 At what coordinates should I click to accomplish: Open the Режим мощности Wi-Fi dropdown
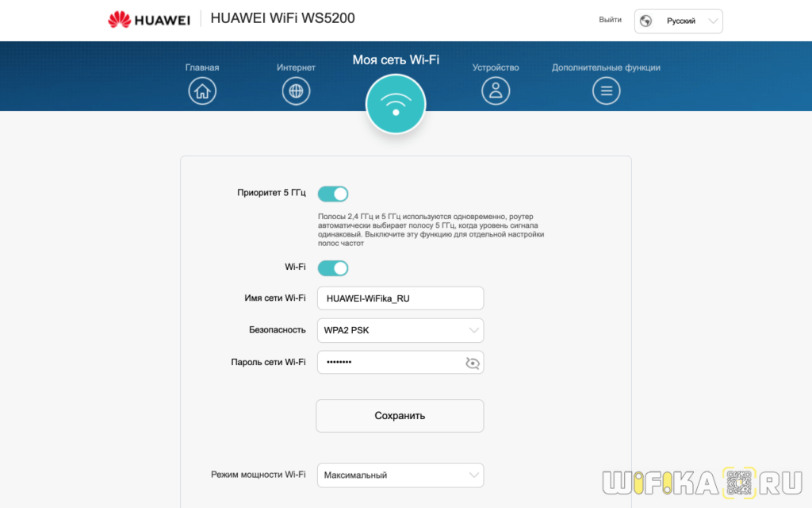click(400, 475)
